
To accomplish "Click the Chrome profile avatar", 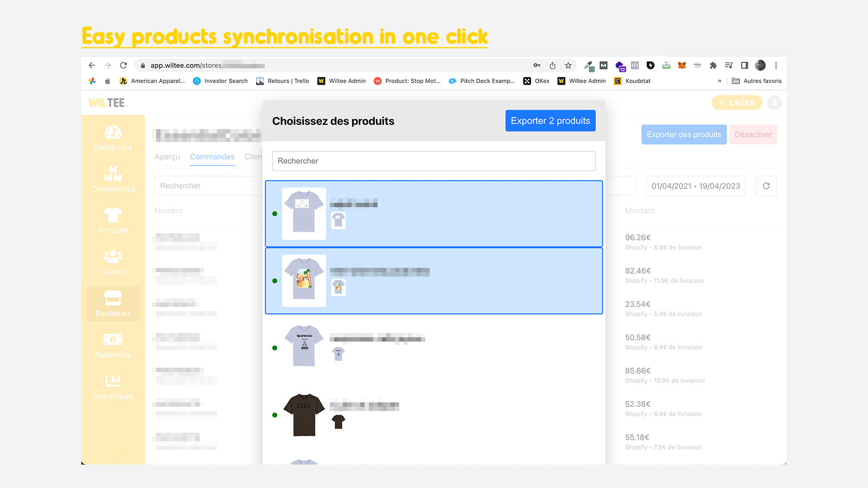I will tap(761, 65).
